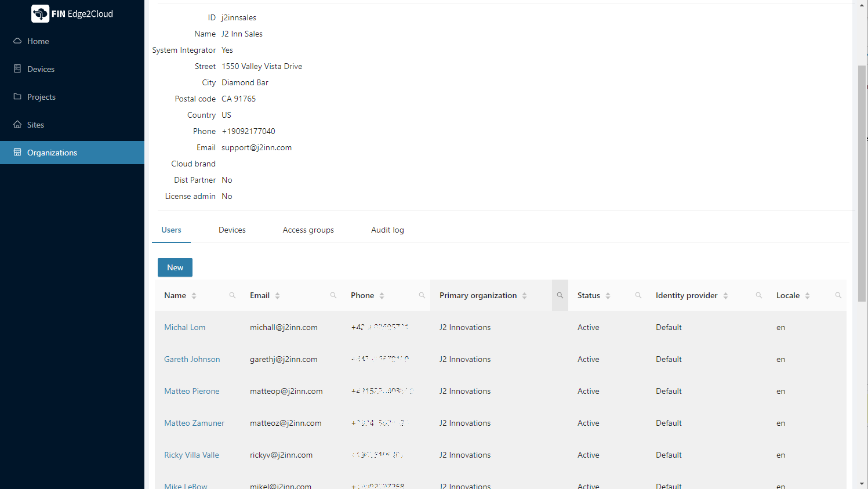Click City value Diamond Bar
Screen dimensions: 868x489
(x=245, y=82)
